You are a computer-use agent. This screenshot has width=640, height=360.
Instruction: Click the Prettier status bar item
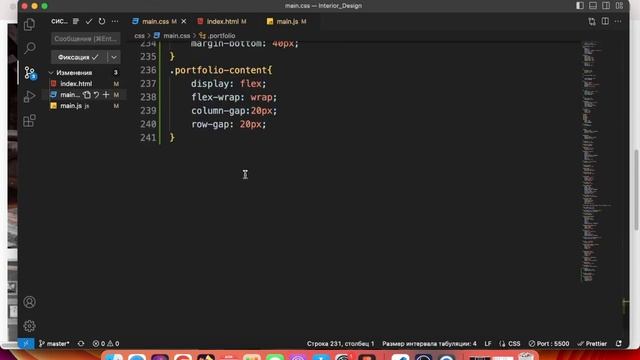click(x=592, y=344)
